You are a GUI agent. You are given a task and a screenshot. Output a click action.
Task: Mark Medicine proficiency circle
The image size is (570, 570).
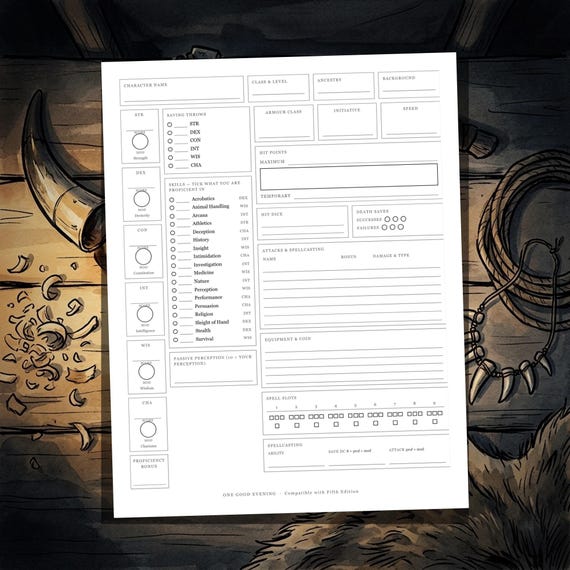point(174,274)
